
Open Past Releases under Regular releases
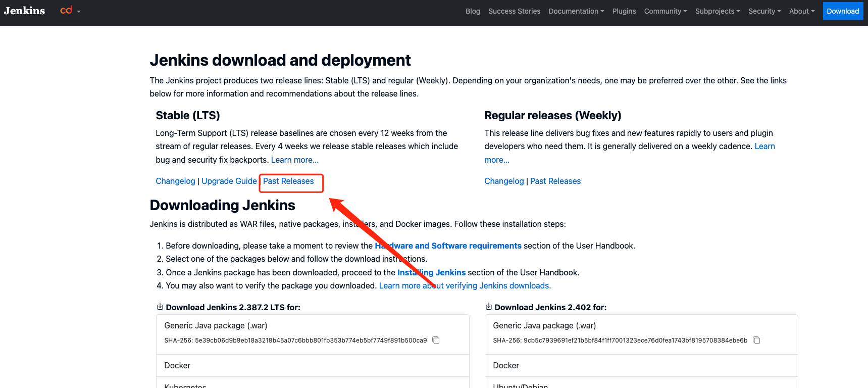555,181
